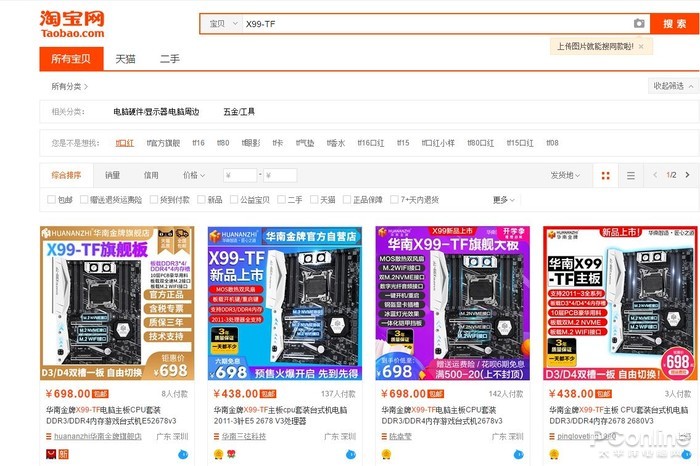
Task: Click the tf口红 suggestion
Action: tap(125, 143)
